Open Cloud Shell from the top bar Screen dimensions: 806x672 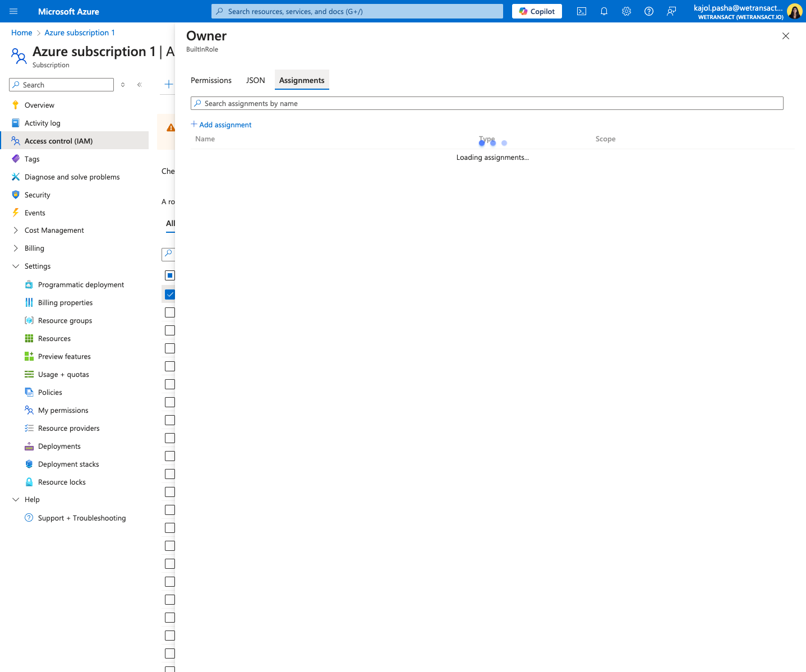[x=582, y=11]
